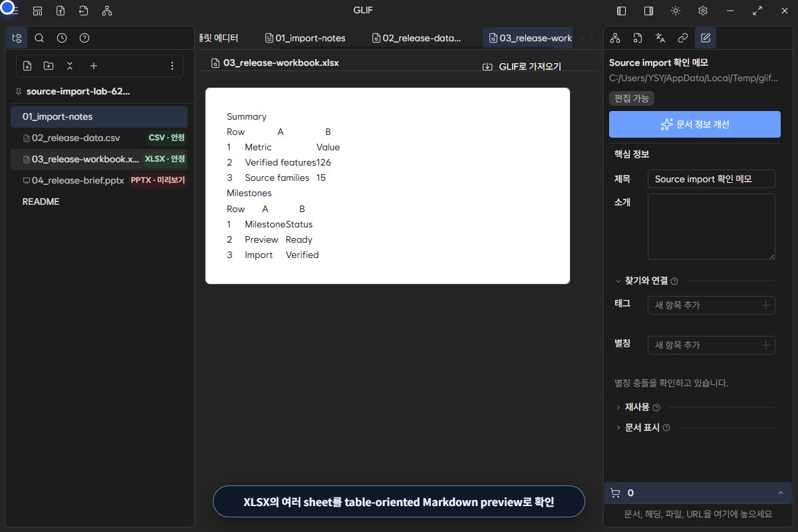Select the source-import-lab-62... root folder
The height and width of the screenshot is (532, 798).
tap(78, 92)
